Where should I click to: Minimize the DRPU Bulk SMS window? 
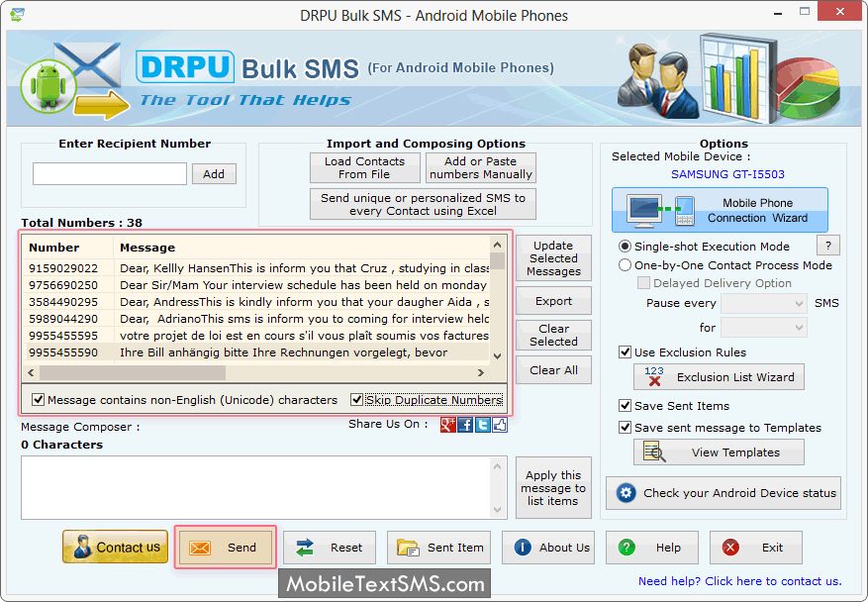click(x=778, y=13)
